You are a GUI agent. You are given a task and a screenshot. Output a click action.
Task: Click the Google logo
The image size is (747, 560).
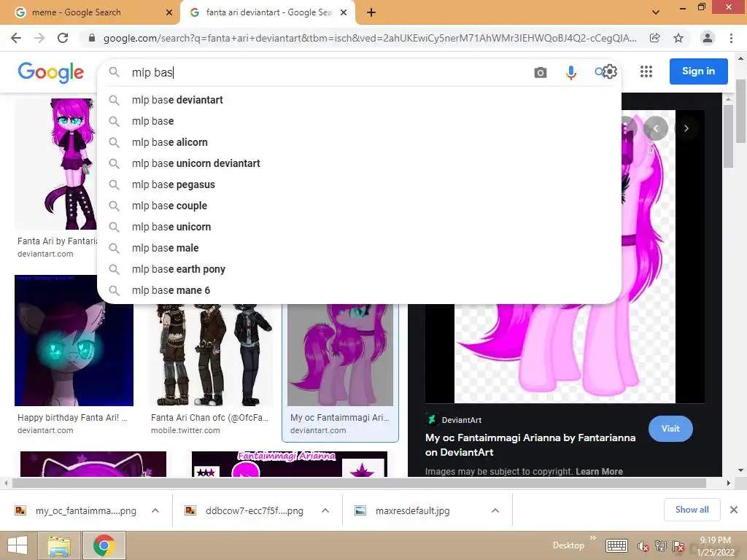(51, 72)
